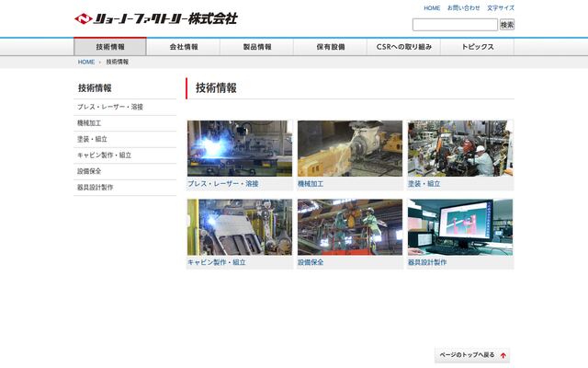This screenshot has width=588, height=368.
Task: Click the welding sparks thumbnail image
Action: [x=240, y=148]
